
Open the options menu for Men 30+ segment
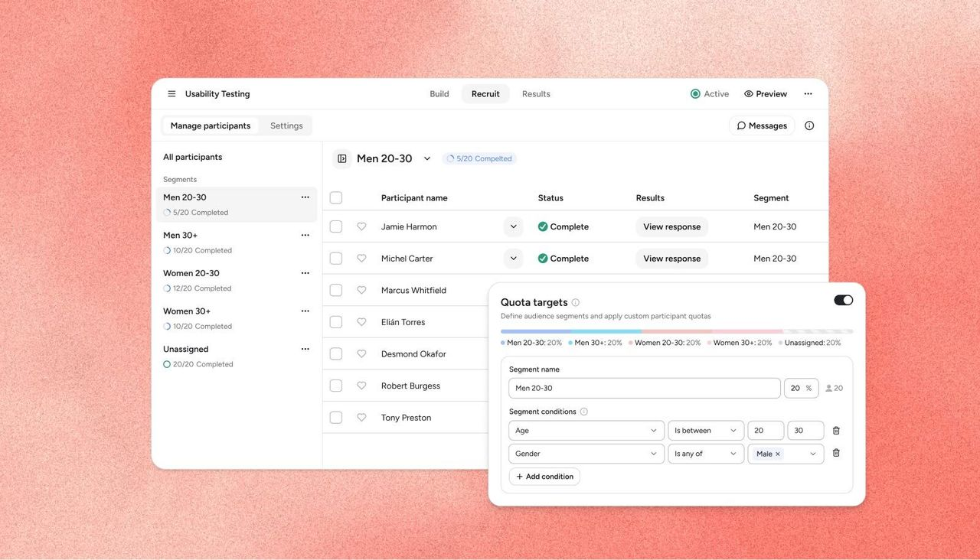click(305, 236)
